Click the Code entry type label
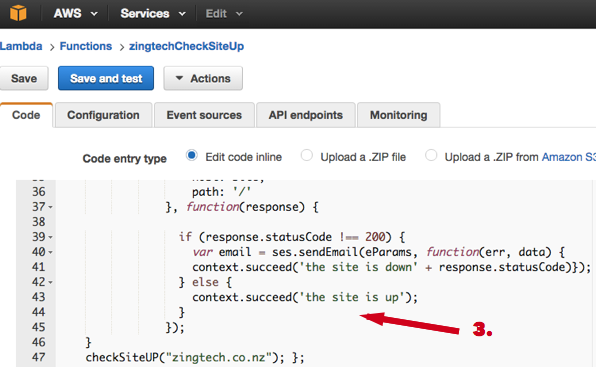Viewport: 596px width, 367px height. pyautogui.click(x=125, y=158)
